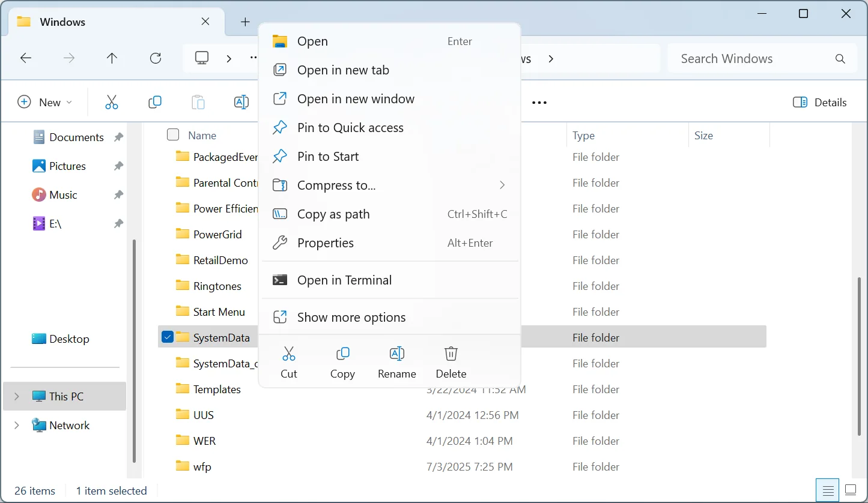This screenshot has height=503, width=868.
Task: Click chevron at end of address path
Action: click(551, 59)
